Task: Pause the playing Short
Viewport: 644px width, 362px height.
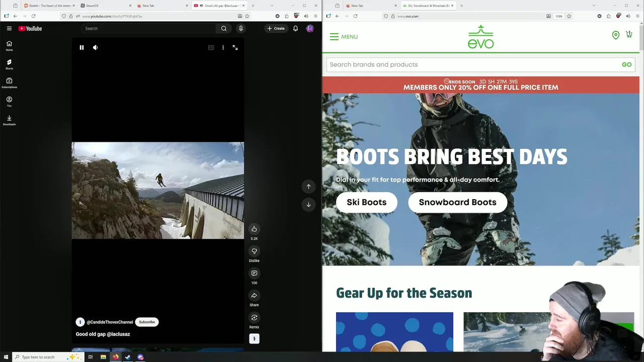Action: tap(82, 47)
